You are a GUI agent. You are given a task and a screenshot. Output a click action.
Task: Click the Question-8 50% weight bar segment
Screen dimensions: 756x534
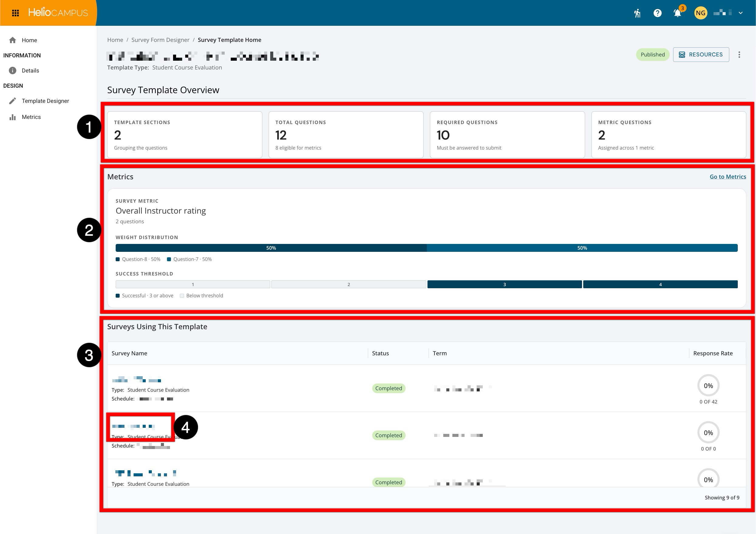(x=271, y=248)
